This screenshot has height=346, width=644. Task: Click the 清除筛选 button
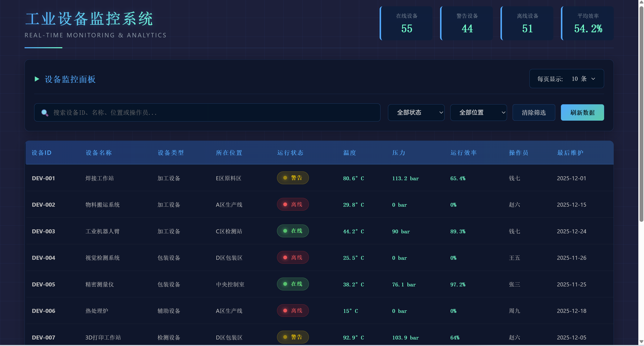pyautogui.click(x=533, y=112)
